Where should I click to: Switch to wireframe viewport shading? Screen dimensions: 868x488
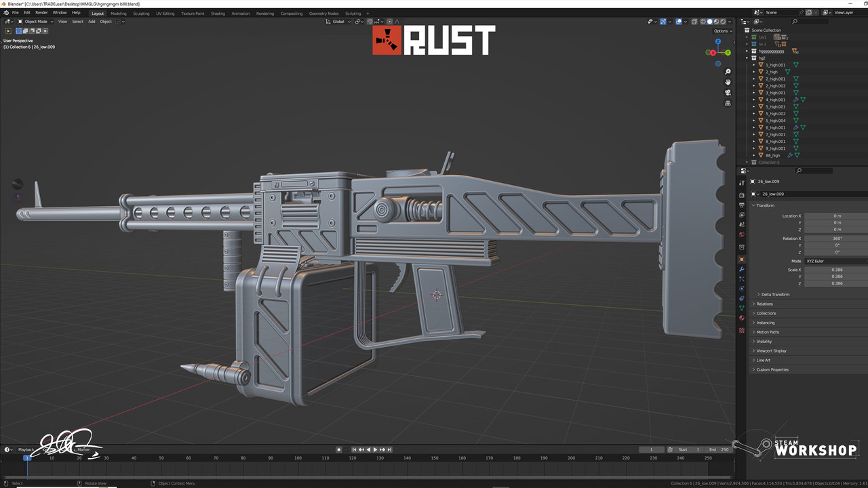(x=703, y=22)
